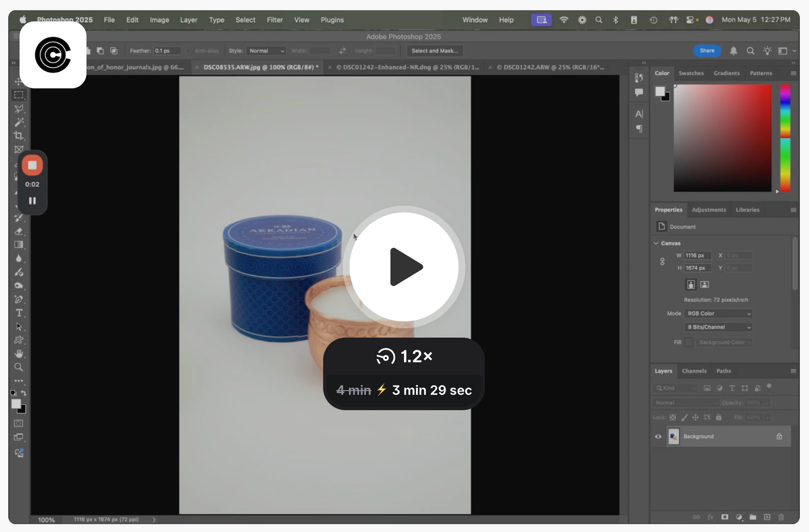Pick the Eraser tool
The height and width of the screenshot is (532, 809).
[19, 231]
